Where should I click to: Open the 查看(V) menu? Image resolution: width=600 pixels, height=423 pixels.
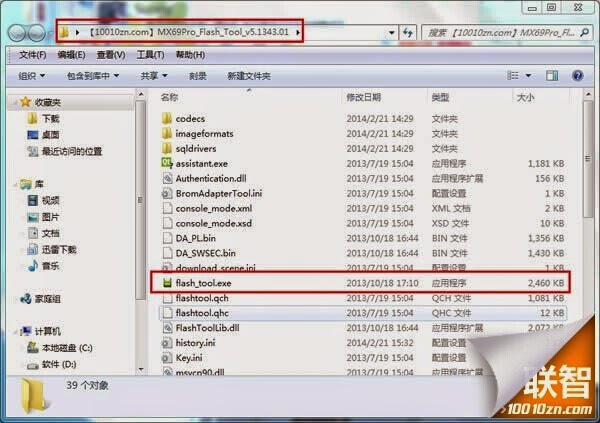pos(111,55)
